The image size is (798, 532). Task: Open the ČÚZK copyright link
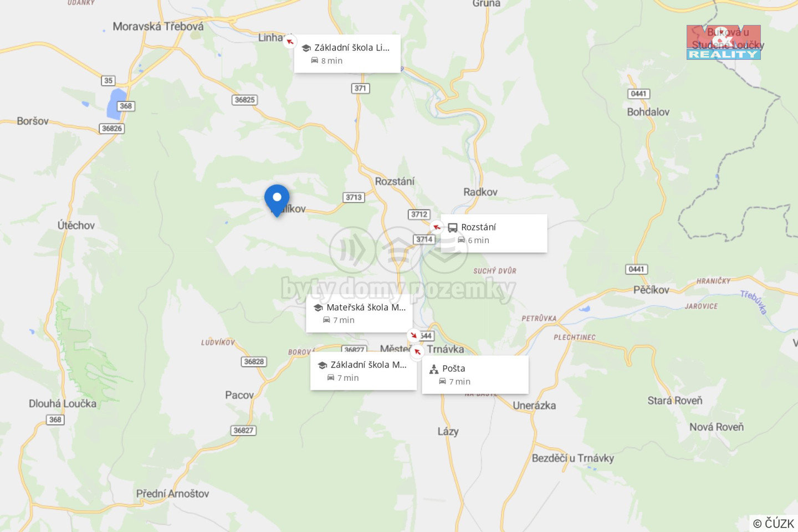pos(774,523)
